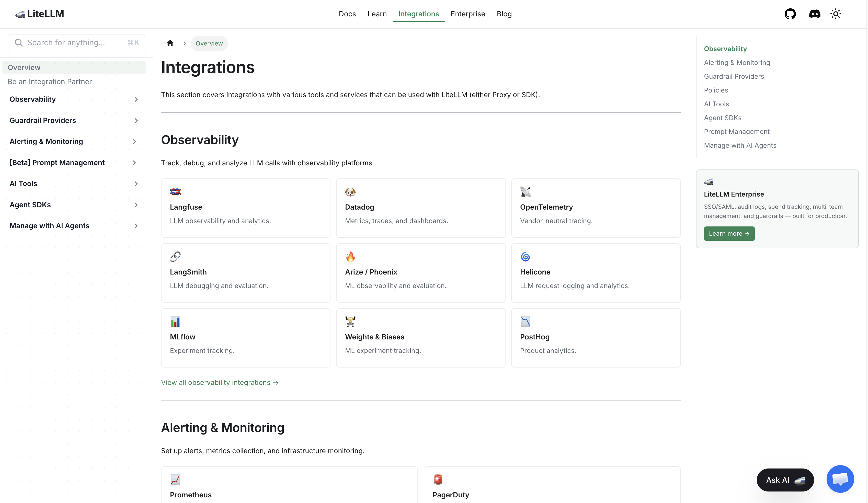Jump to Manage with AI Agents in contents
The image size is (868, 503).
[x=740, y=145]
